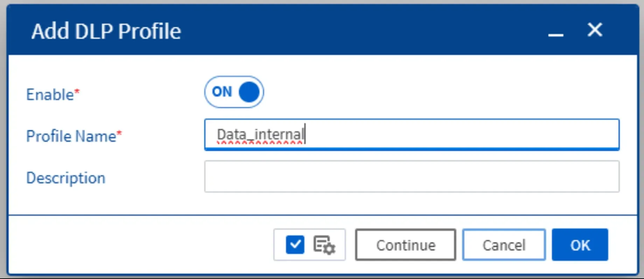Click the red asterisk next to Profile Name
This screenshot has width=644, height=279.
pos(119,133)
